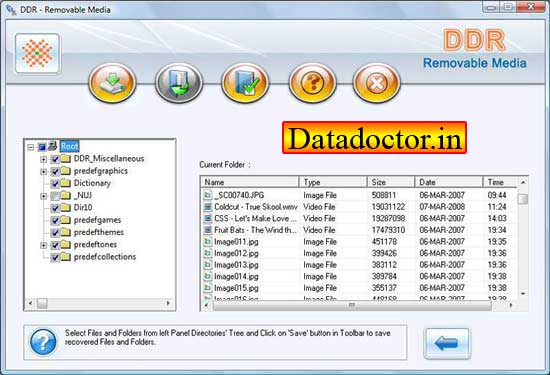Open help via question mark toolbar icon
The width and height of the screenshot is (550, 375).
click(312, 83)
